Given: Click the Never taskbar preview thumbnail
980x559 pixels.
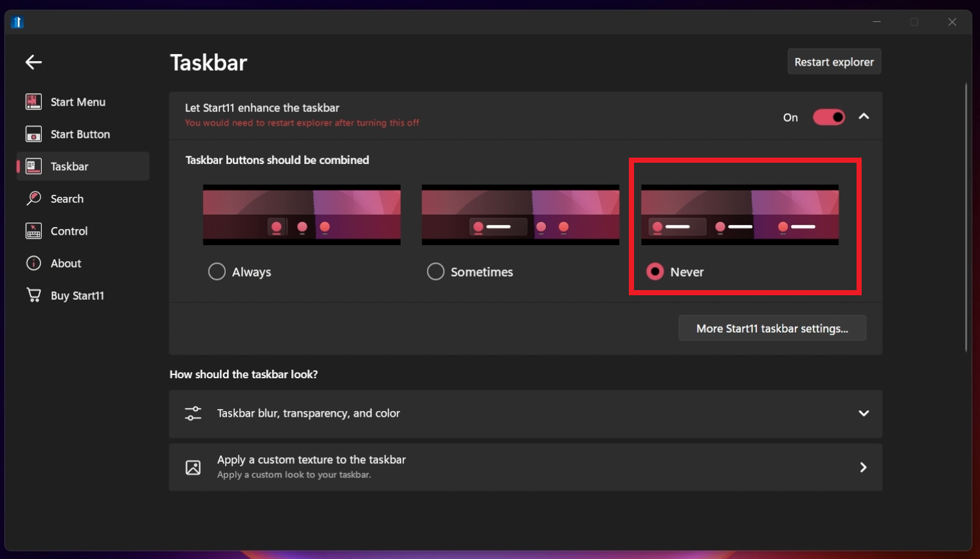Looking at the screenshot, I should [740, 215].
